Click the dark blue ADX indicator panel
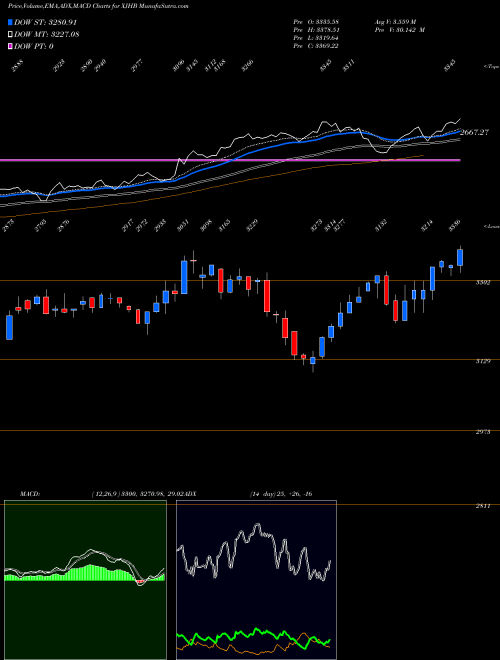500x660 pixels. (256, 580)
